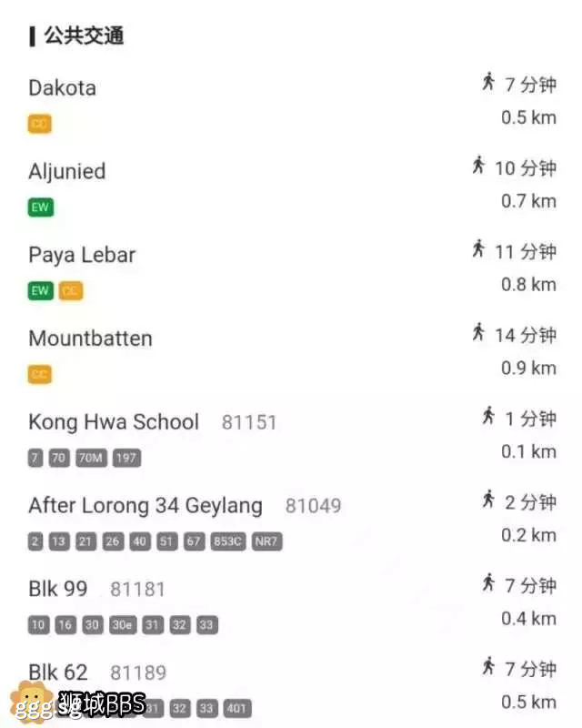Open the Aljunied station entry
Screen dimensions: 582x728
(66, 172)
